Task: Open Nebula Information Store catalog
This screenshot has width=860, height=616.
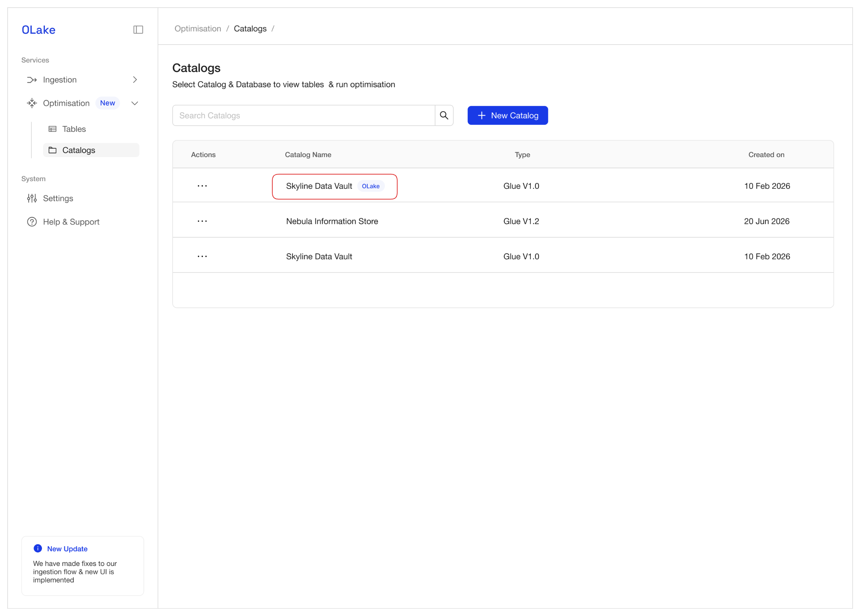Action: [x=332, y=221]
